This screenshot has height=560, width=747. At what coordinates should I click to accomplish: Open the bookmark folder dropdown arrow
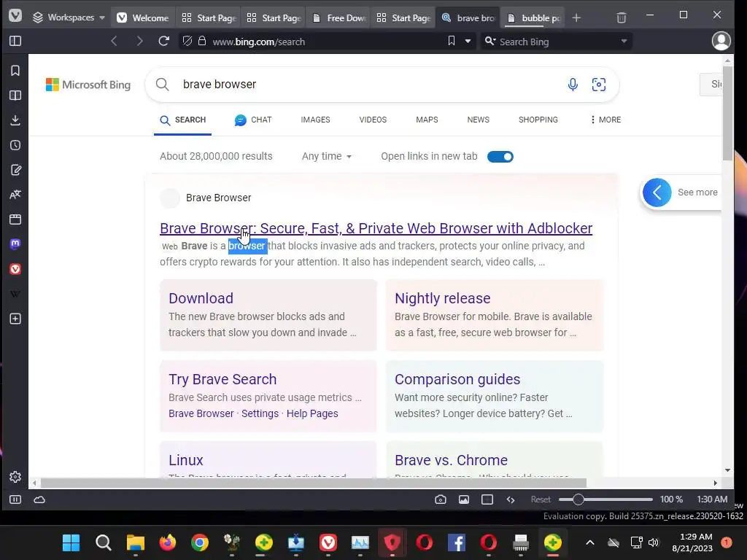coord(468,42)
